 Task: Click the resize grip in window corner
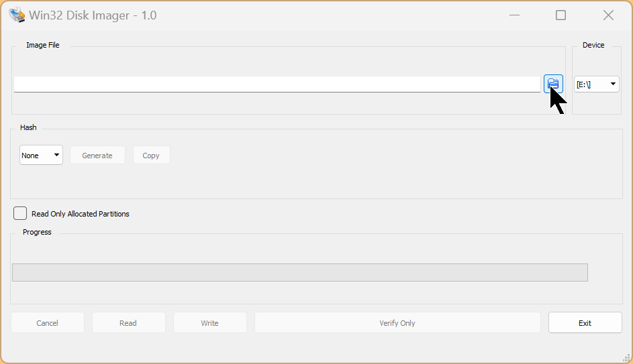(626, 357)
